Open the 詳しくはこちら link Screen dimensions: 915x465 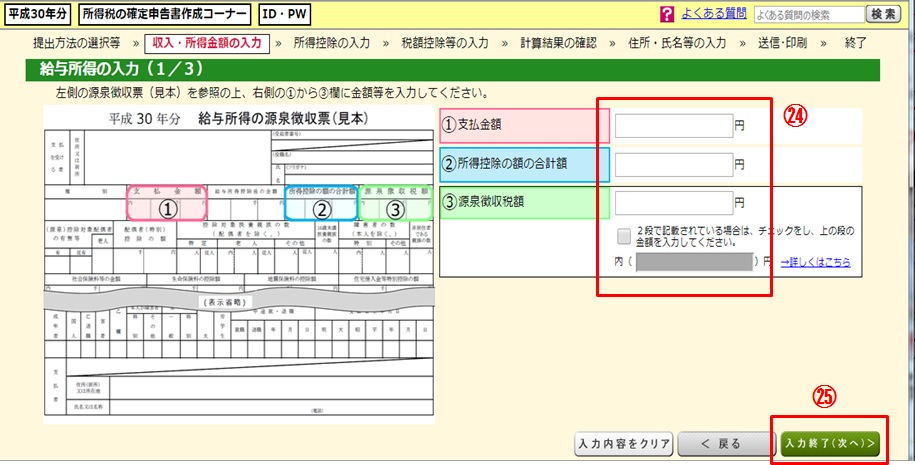pyautogui.click(x=815, y=263)
